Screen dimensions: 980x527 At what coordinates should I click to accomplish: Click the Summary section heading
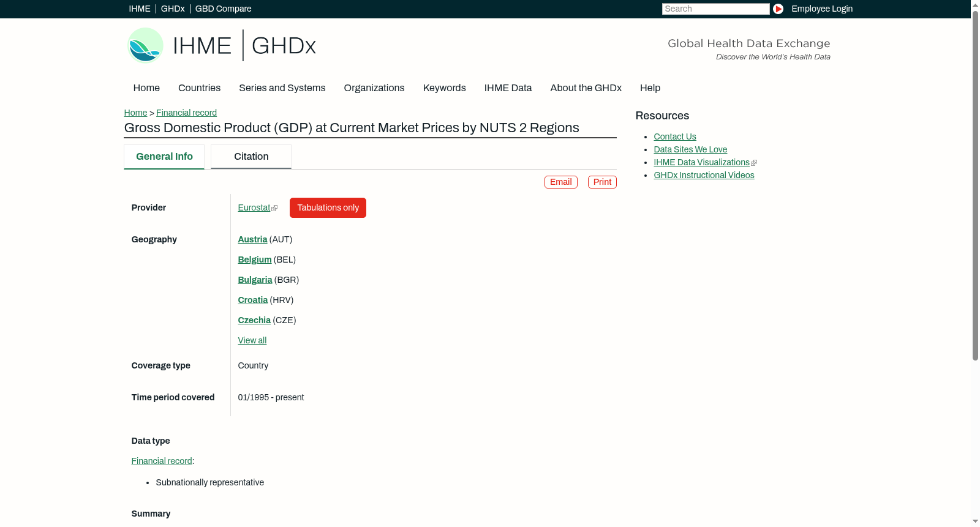tap(151, 514)
